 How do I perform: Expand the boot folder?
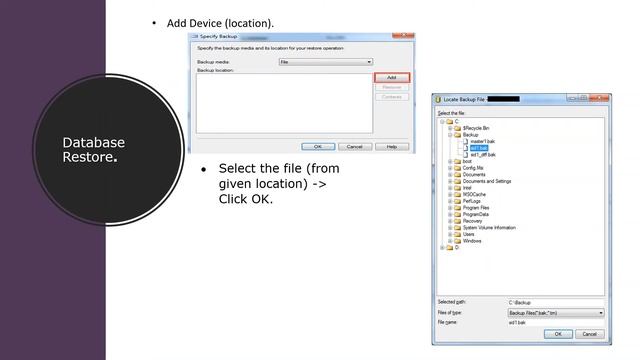450,161
